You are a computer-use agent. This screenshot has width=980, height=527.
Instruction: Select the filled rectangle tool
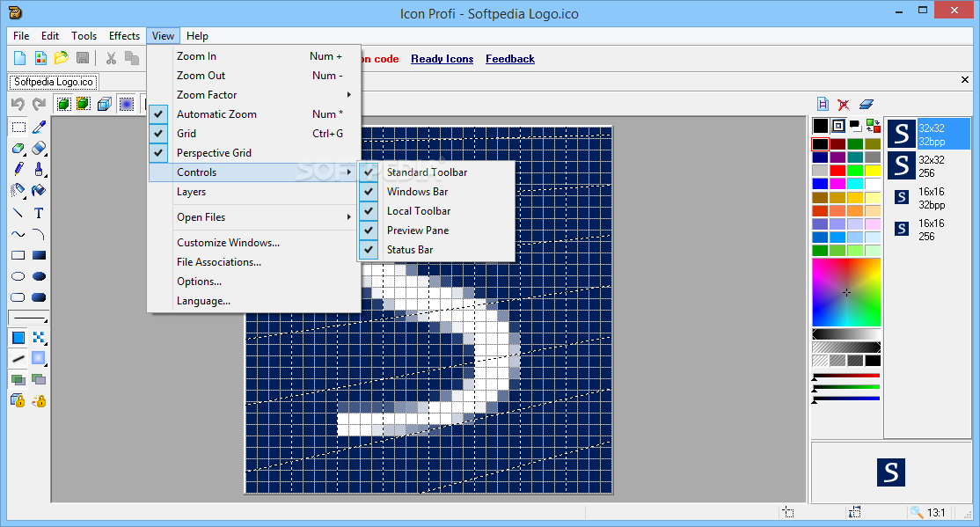[x=39, y=255]
